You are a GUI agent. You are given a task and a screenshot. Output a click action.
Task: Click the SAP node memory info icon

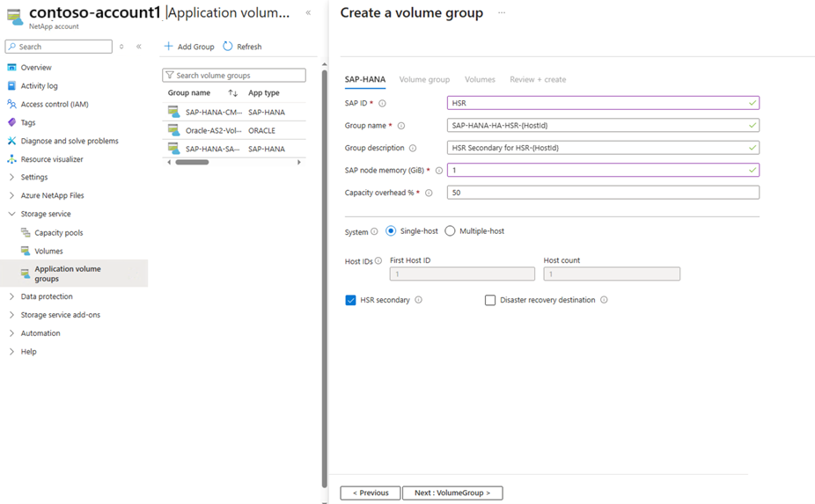tap(438, 171)
